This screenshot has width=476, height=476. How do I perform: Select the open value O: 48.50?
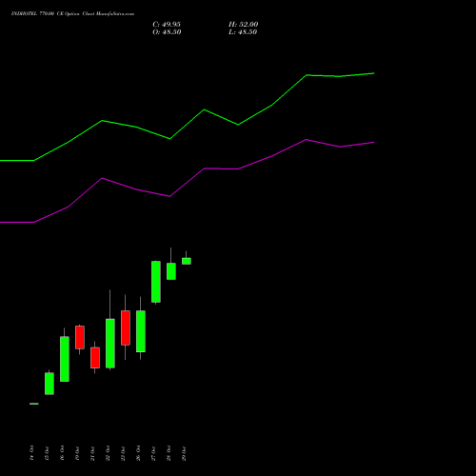click(x=167, y=32)
